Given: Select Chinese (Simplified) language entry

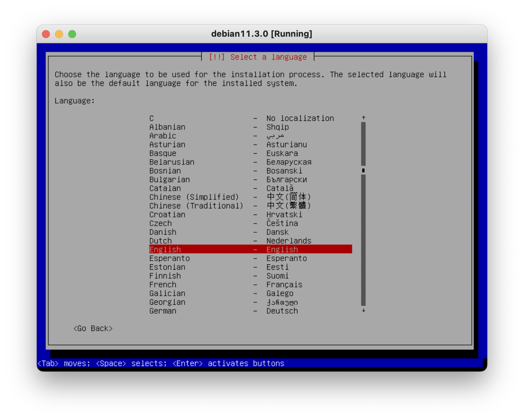Looking at the screenshot, I should [x=194, y=197].
